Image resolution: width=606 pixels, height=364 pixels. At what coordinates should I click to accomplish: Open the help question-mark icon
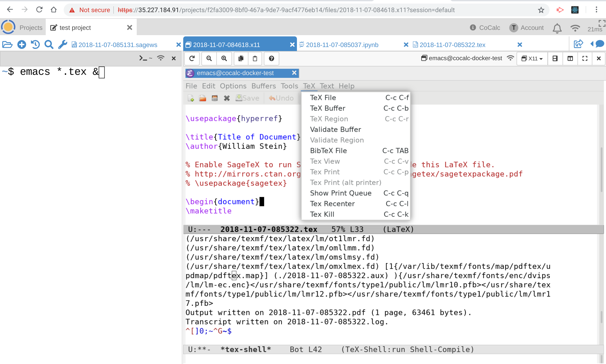point(271,58)
